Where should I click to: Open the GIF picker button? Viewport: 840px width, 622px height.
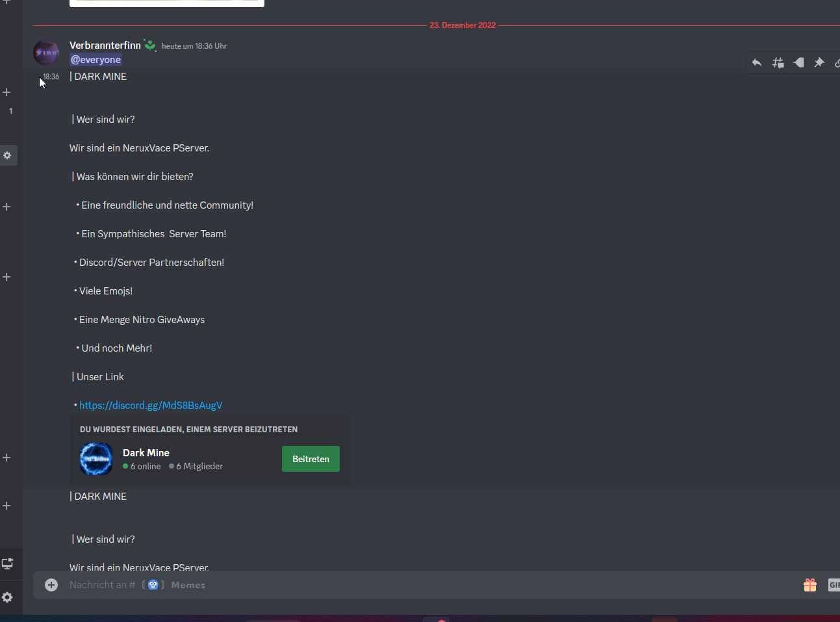pyautogui.click(x=834, y=585)
